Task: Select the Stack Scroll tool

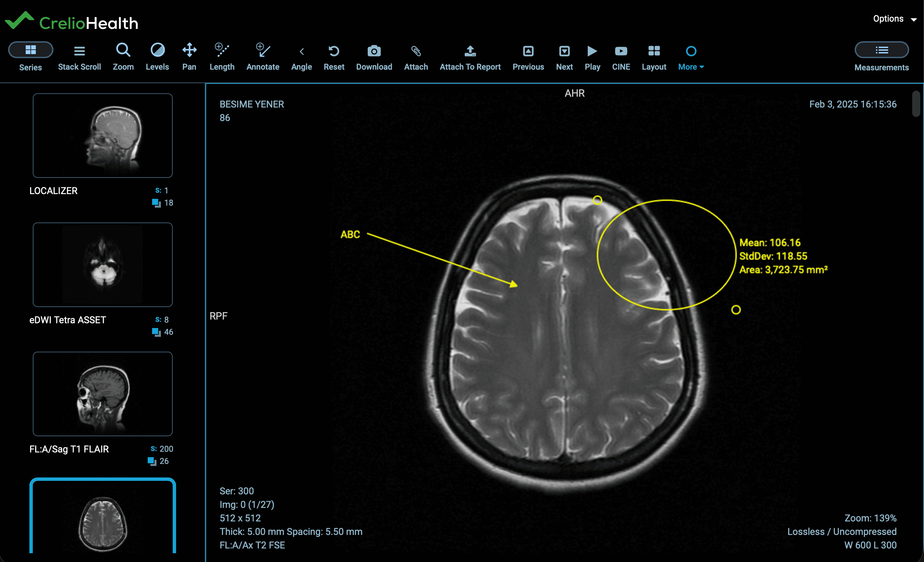Action: [79, 57]
